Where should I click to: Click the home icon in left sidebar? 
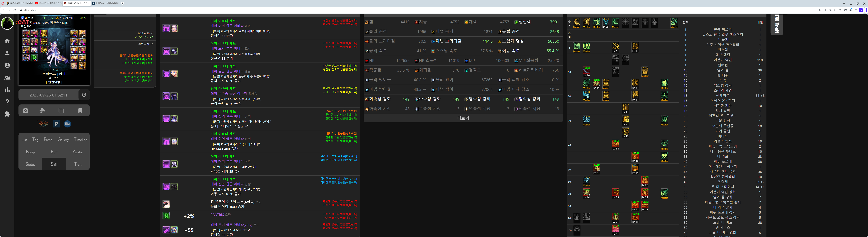click(7, 41)
